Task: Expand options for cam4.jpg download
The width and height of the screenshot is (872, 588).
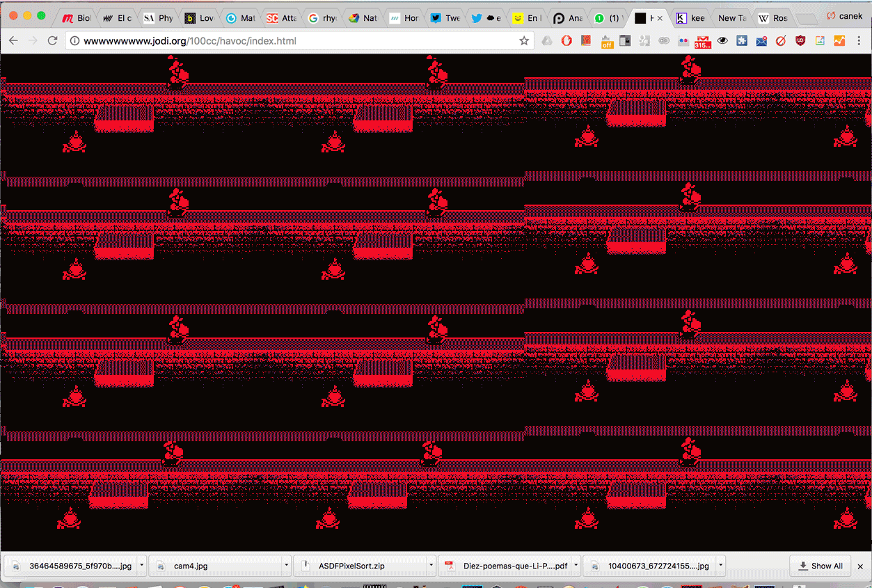Action: tap(286, 566)
